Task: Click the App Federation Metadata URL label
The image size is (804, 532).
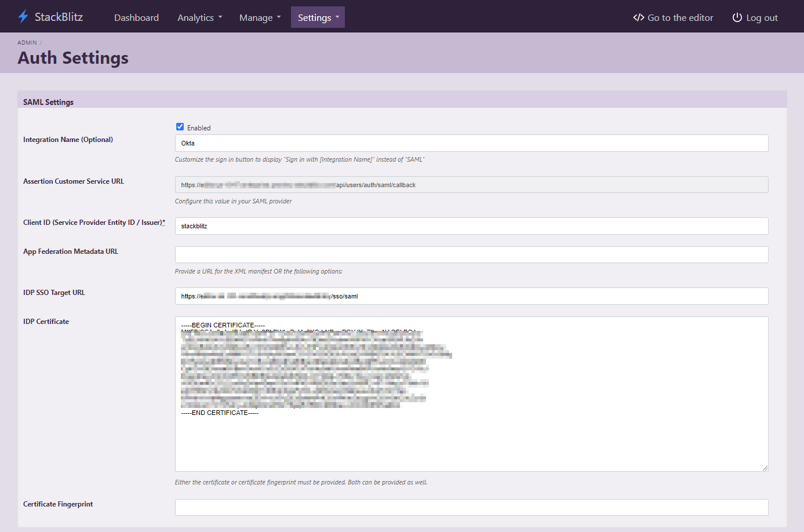Action: [71, 252]
